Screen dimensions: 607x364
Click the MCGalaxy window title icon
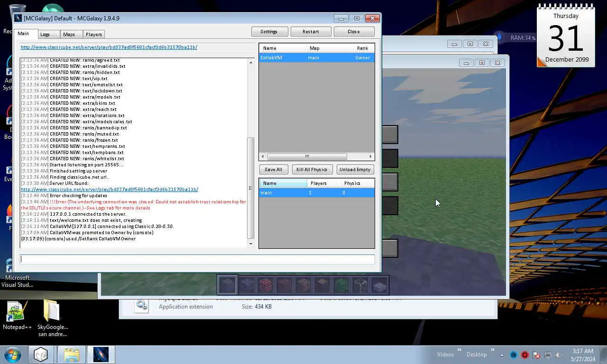pos(18,18)
